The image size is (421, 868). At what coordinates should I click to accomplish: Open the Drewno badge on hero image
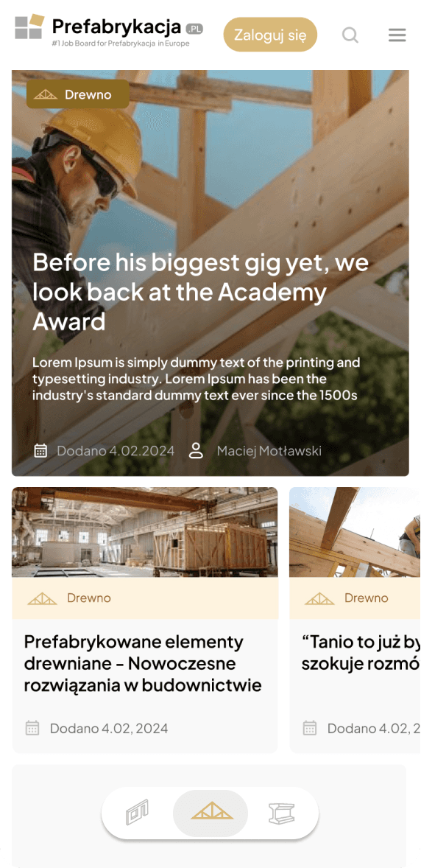click(x=77, y=94)
